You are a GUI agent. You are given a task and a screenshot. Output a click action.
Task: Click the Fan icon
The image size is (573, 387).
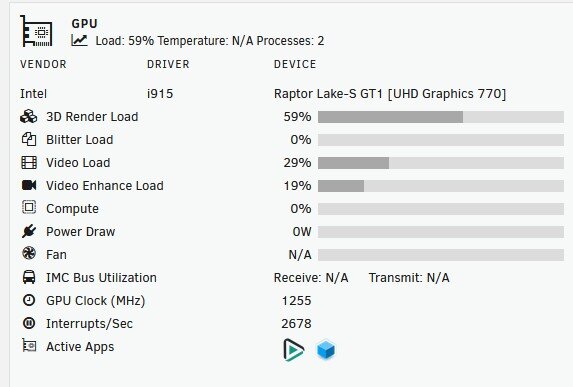(x=29, y=253)
